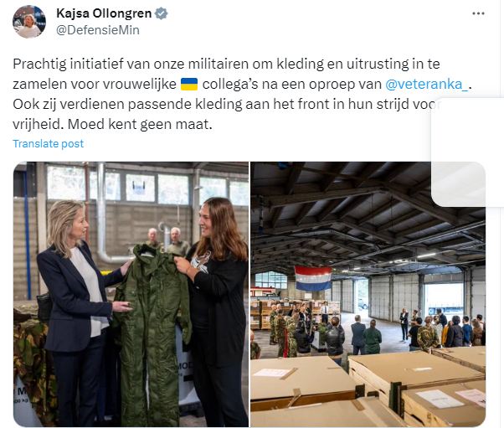Image resolution: width=504 pixels, height=428 pixels.
Task: Open the left photo of the green coverall
Action: 131,294
